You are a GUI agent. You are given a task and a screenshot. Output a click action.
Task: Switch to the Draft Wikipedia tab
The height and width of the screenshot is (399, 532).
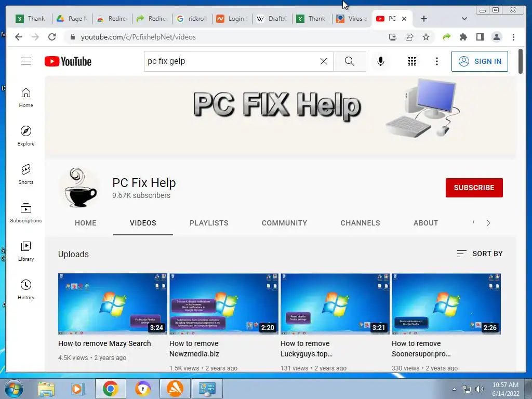click(x=272, y=19)
